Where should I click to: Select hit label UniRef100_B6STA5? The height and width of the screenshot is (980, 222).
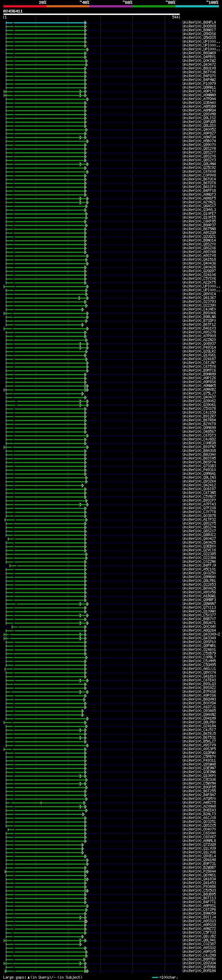(199, 459)
